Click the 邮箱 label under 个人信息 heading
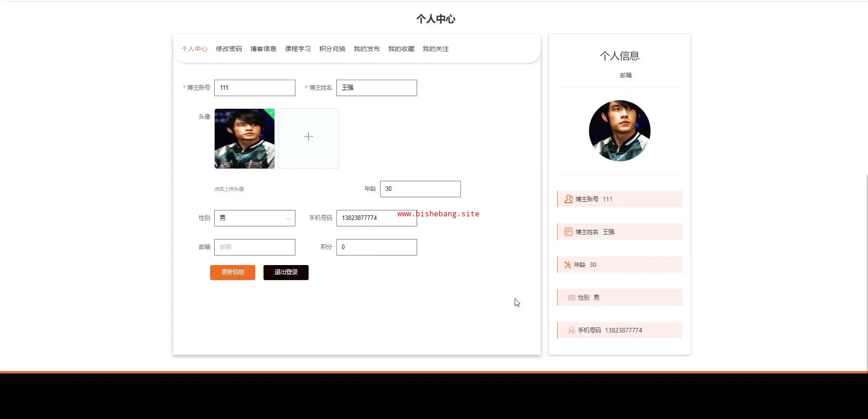This screenshot has width=868, height=419. click(x=626, y=75)
